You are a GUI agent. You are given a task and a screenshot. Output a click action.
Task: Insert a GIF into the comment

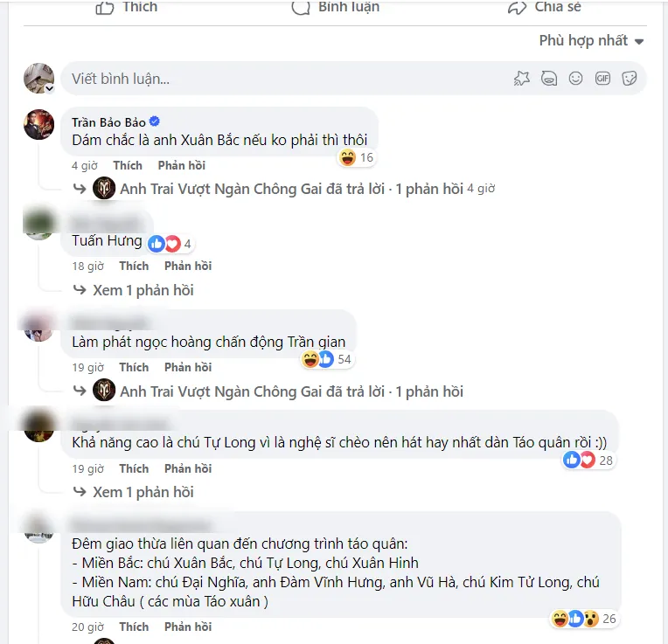tap(602, 79)
